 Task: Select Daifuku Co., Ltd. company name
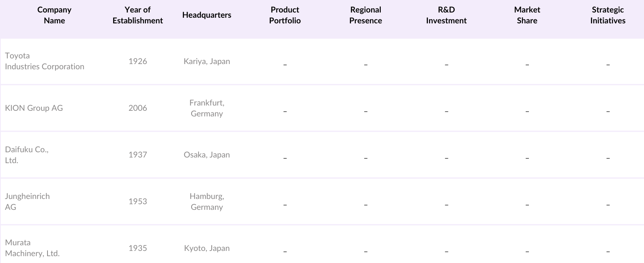point(27,155)
